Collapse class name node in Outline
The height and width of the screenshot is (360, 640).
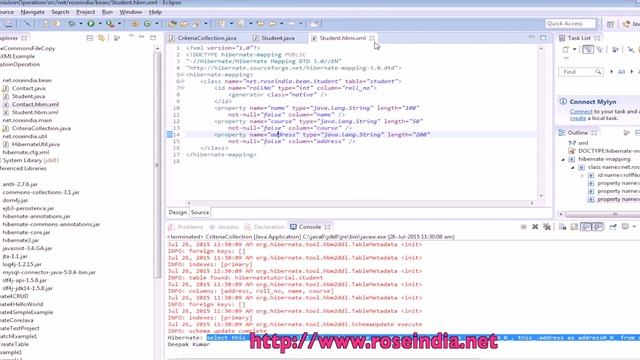tap(572, 167)
